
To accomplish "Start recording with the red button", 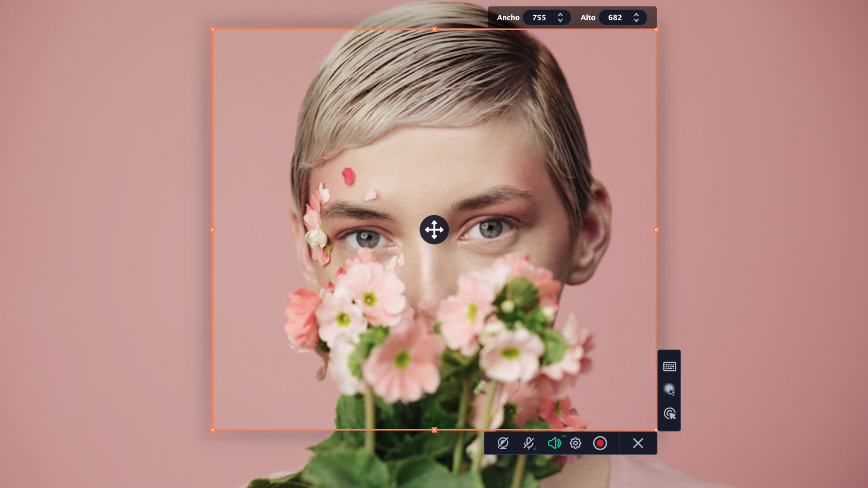I will tap(600, 443).
